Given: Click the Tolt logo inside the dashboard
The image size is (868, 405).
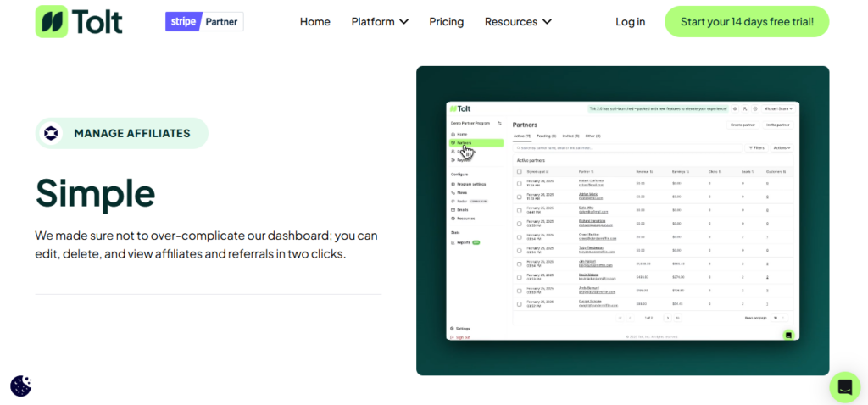Looking at the screenshot, I should pos(460,109).
